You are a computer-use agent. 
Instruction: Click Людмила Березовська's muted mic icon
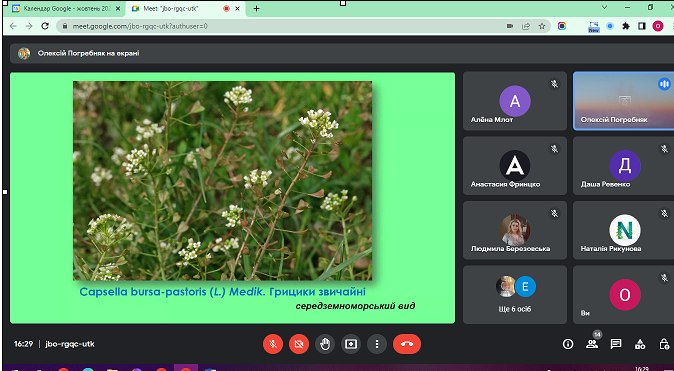(555, 213)
